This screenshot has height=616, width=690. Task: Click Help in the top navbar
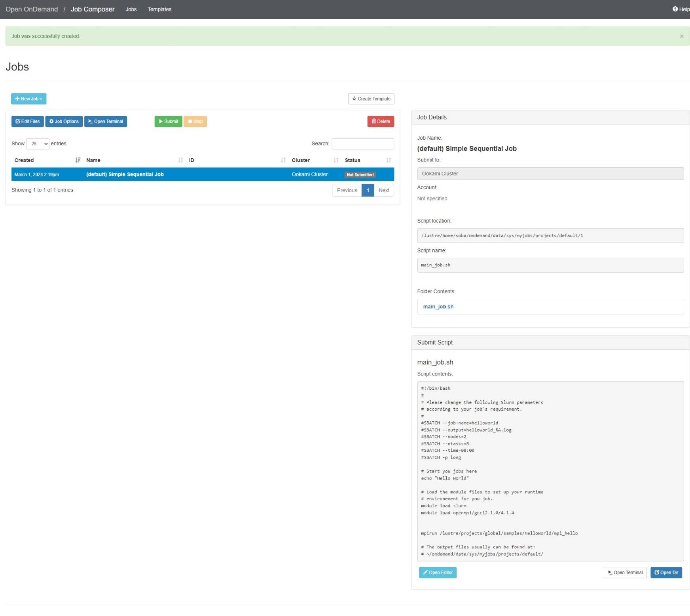coord(681,9)
